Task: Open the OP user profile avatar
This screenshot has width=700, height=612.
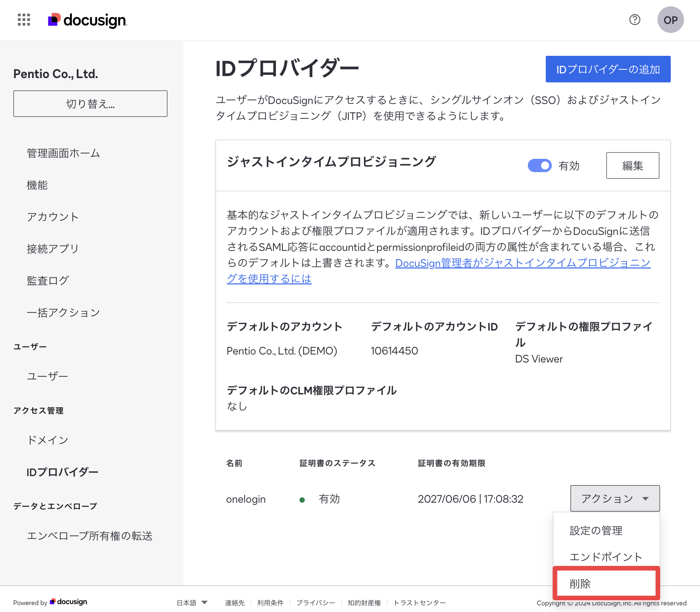Action: pyautogui.click(x=670, y=20)
